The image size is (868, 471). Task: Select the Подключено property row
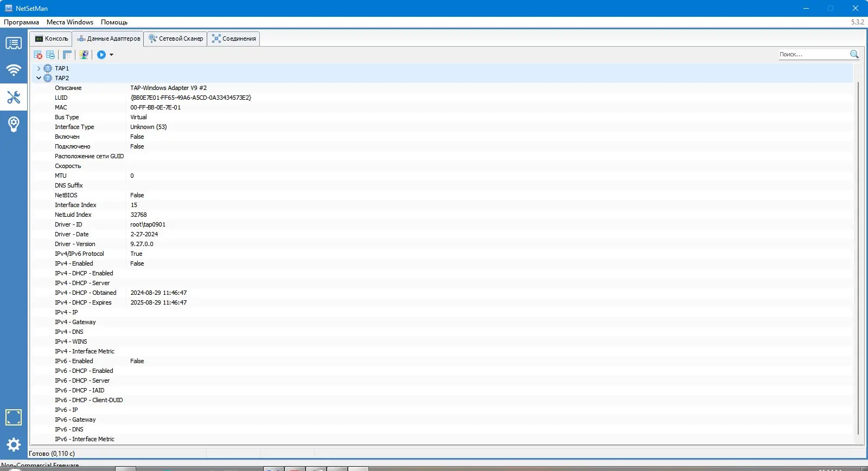click(x=442, y=146)
